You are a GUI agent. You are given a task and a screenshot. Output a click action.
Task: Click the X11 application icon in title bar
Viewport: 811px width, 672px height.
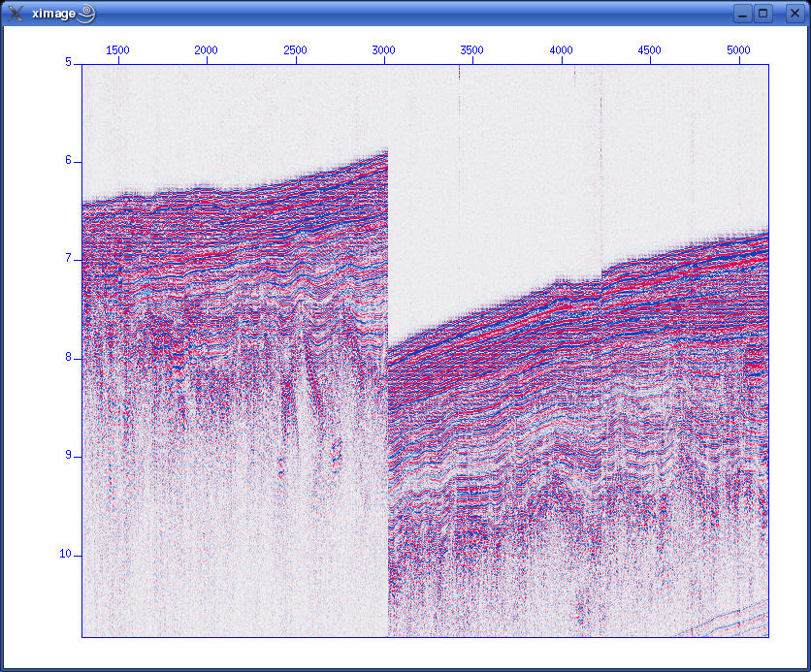pos(16,14)
